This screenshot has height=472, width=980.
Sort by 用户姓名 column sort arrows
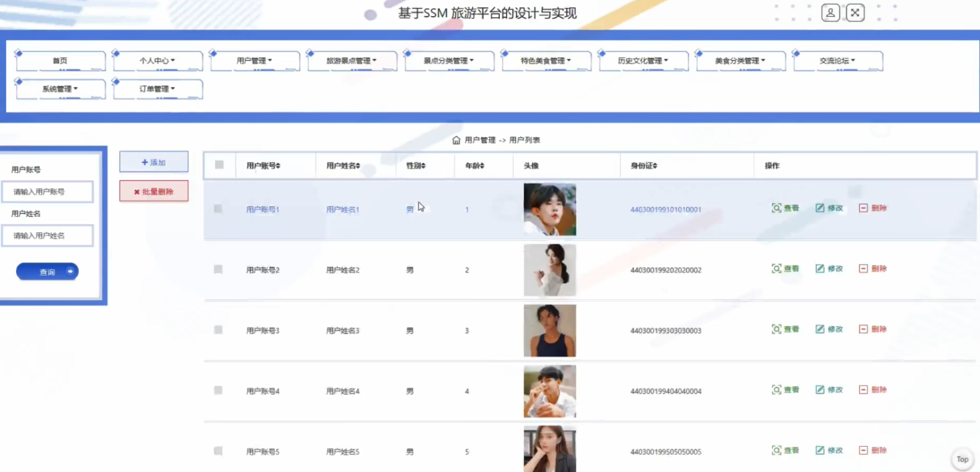click(x=358, y=166)
